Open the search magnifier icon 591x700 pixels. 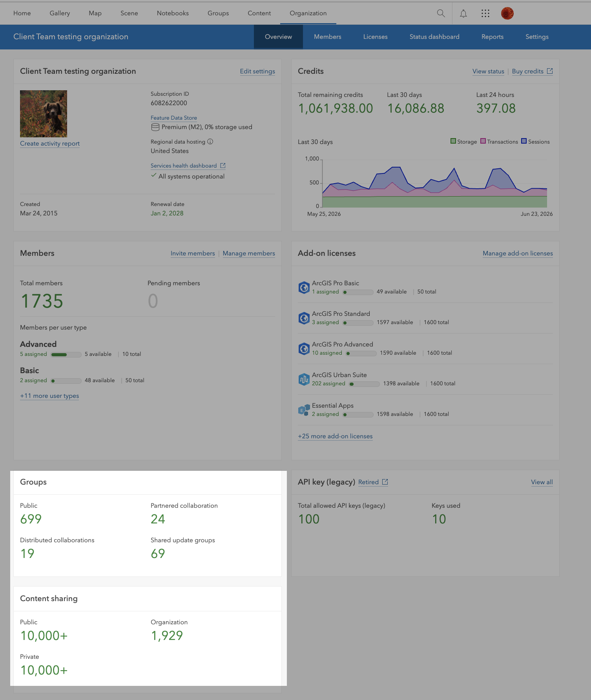pyautogui.click(x=441, y=13)
